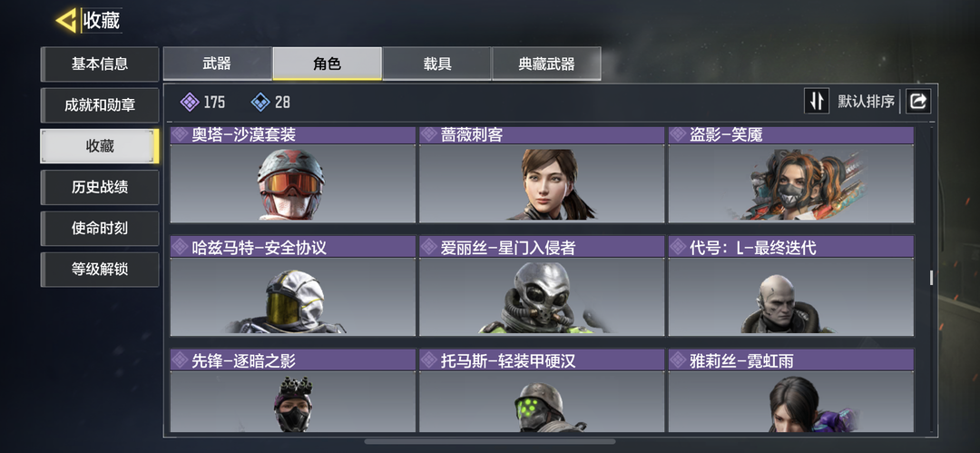
Task: Click rarity icon beside 先锋-逐暗之影 title
Action: [x=180, y=359]
